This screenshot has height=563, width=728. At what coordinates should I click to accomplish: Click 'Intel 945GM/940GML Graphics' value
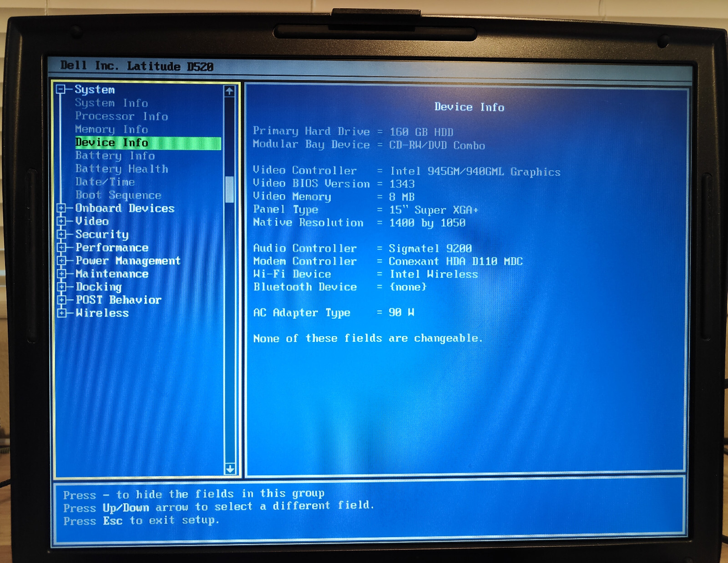[475, 172]
